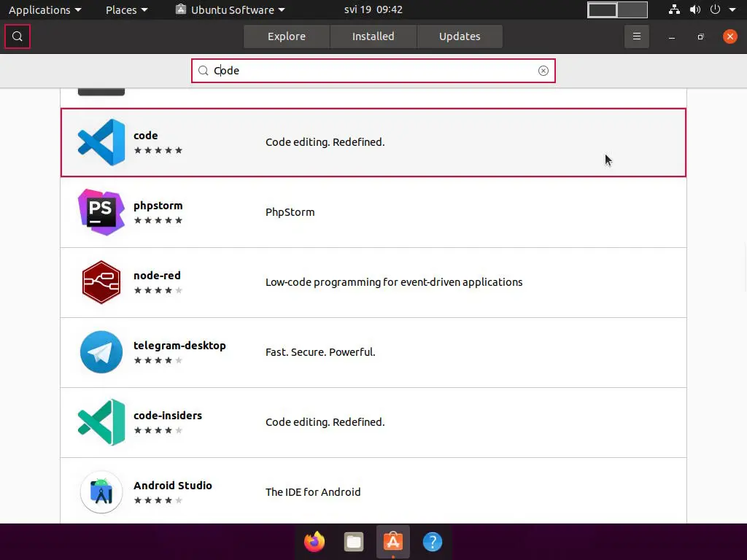This screenshot has width=747, height=560.
Task: Toggle the search magnifier button in header
Action: [x=18, y=36]
